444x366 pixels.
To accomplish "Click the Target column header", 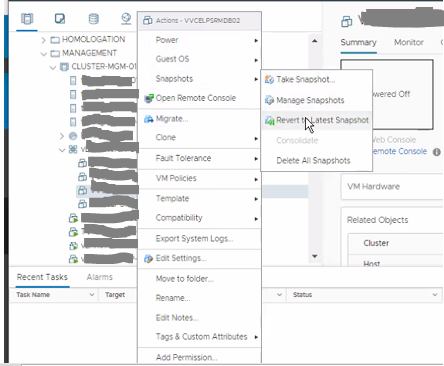I will (115, 295).
